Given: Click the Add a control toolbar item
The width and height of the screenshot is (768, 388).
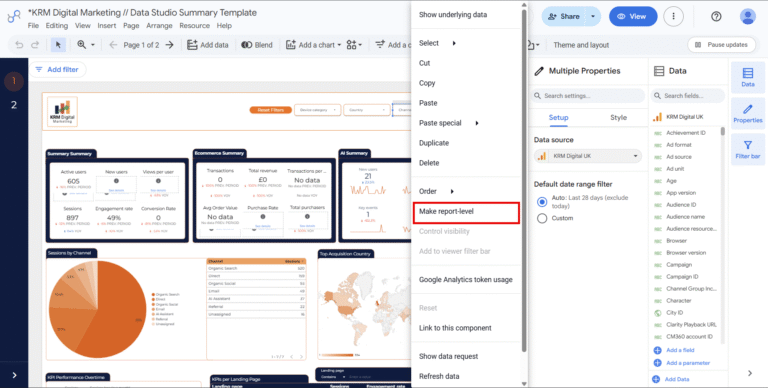Looking at the screenshot, I should tap(393, 45).
